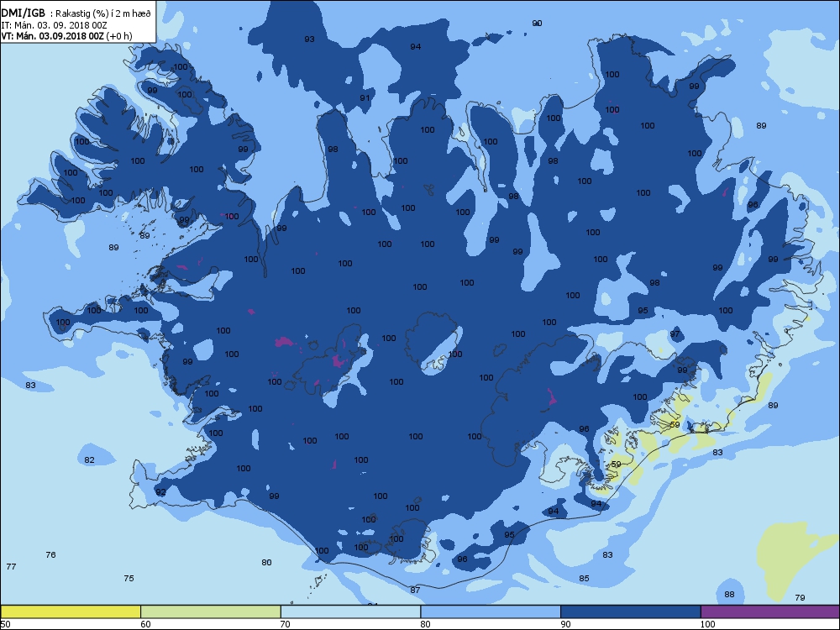Click the light green 60–70 legend band
Viewport: 840px width, 630px height.
click(x=211, y=612)
